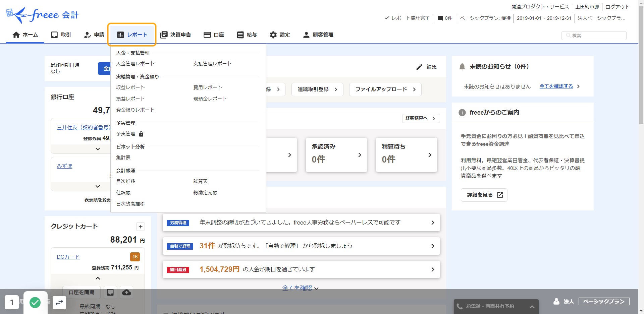644x314 pixels.
Task: Open the 自動で経理 31件 notice
Action: pos(301,246)
